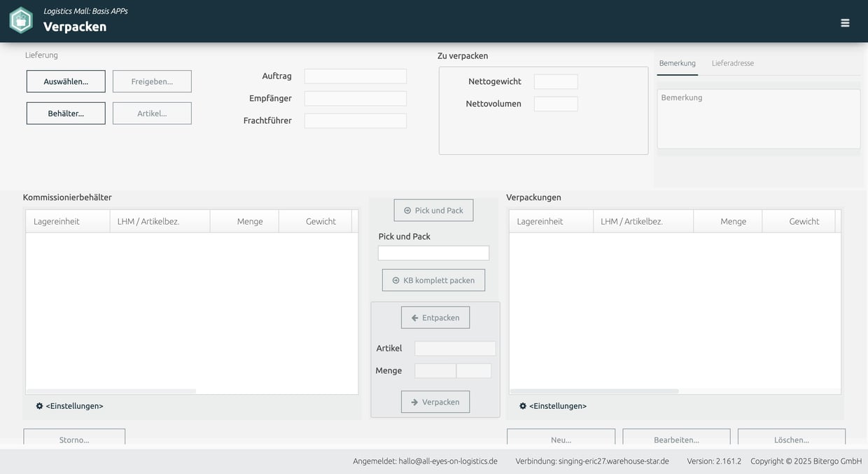Image resolution: width=868 pixels, height=474 pixels.
Task: Click the top Pick und Pack button
Action: (433, 210)
